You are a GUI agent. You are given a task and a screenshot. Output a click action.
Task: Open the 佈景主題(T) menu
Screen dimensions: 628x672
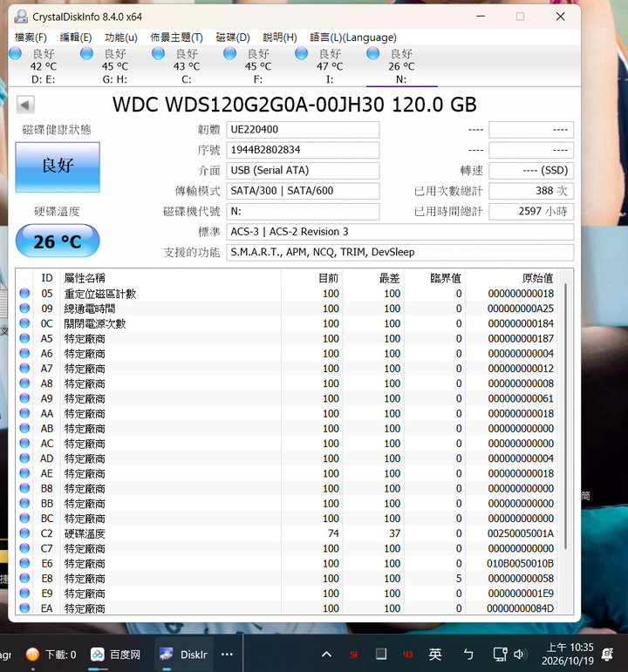point(176,37)
